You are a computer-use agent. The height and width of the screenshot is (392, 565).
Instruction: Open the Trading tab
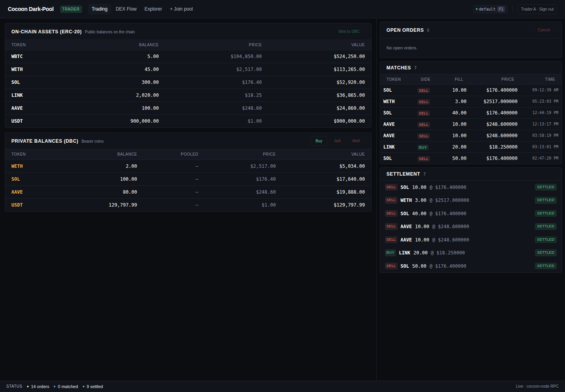(100, 9)
